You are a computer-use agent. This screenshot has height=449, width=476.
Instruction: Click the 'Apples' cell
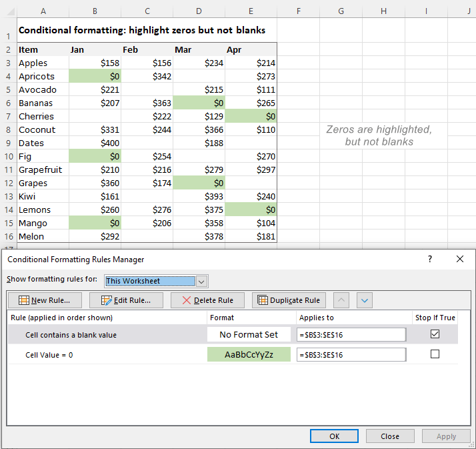pyautogui.click(x=43, y=63)
